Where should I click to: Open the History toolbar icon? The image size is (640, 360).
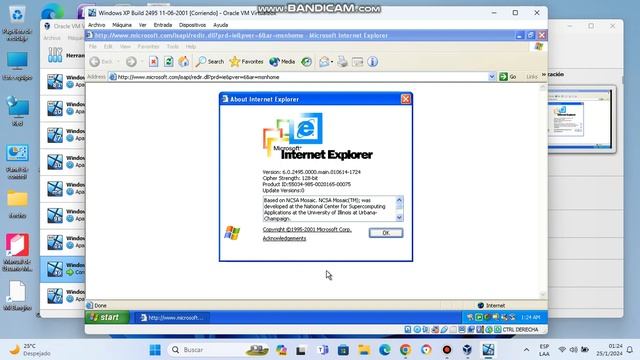[306, 62]
